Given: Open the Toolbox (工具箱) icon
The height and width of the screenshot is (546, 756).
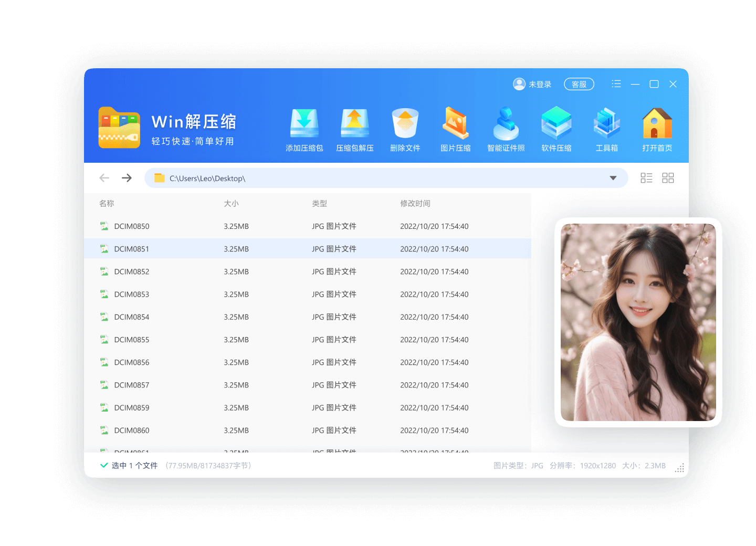Looking at the screenshot, I should pyautogui.click(x=606, y=124).
